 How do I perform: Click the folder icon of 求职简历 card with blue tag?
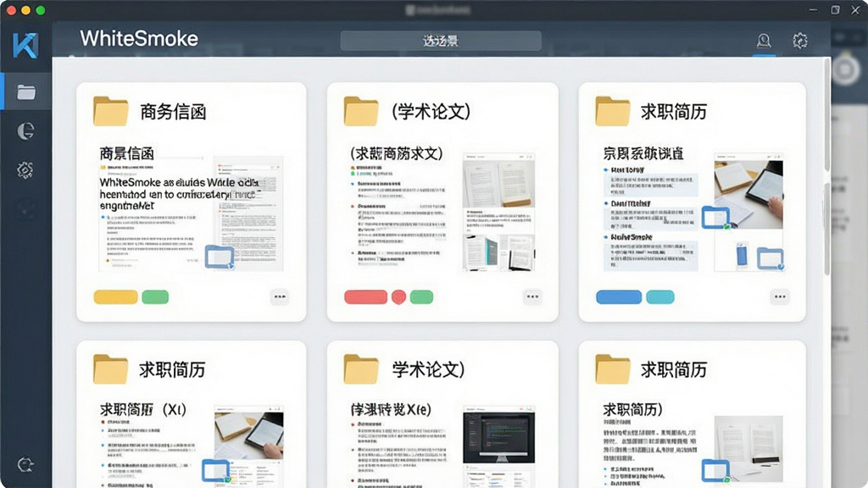[612, 111]
